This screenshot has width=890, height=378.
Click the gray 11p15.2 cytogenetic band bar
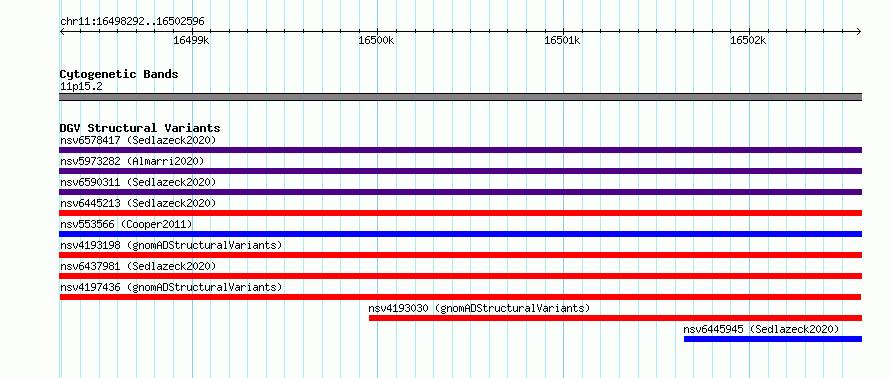(x=460, y=97)
